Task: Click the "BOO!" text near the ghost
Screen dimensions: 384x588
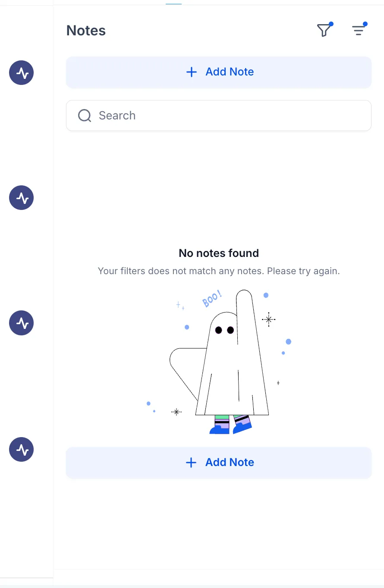Action: (x=212, y=299)
